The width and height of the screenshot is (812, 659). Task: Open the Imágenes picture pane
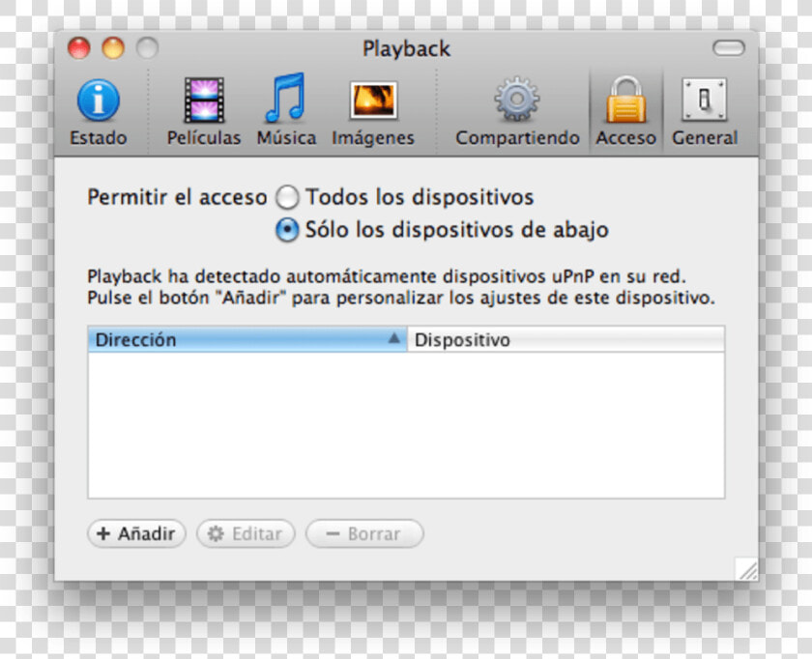(373, 113)
